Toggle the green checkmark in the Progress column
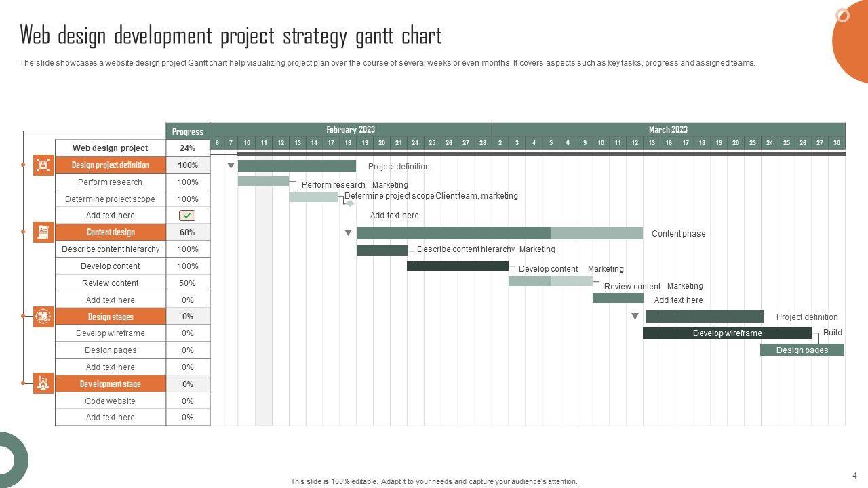 [187, 216]
